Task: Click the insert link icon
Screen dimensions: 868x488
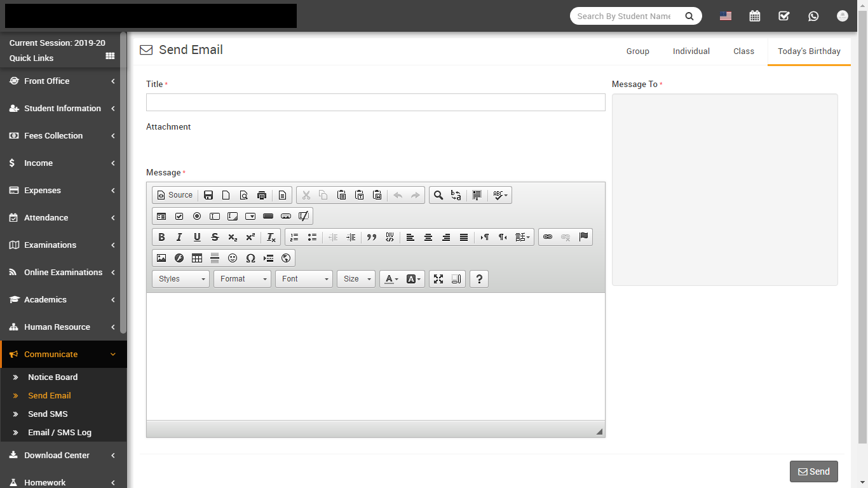Action: click(x=548, y=237)
